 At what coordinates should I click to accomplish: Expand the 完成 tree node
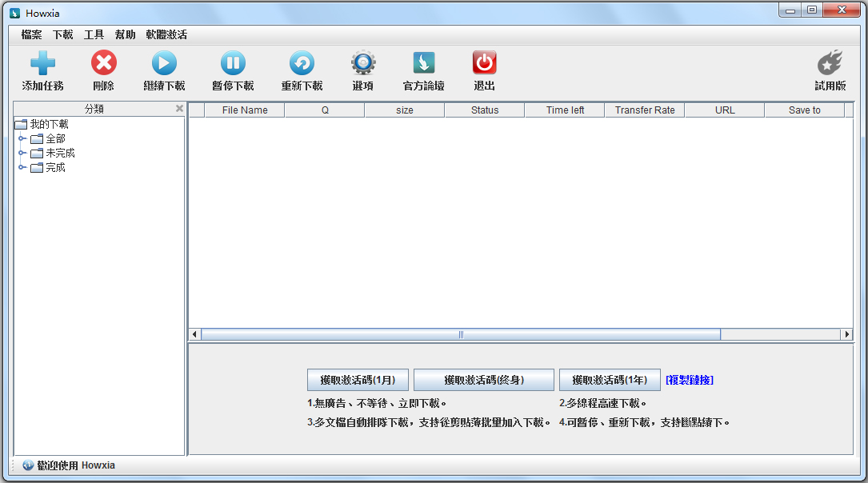click(22, 167)
